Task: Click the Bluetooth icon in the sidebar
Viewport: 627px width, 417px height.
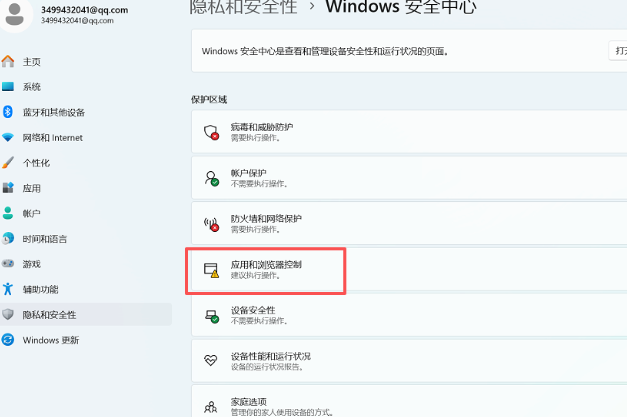Action: [8, 112]
